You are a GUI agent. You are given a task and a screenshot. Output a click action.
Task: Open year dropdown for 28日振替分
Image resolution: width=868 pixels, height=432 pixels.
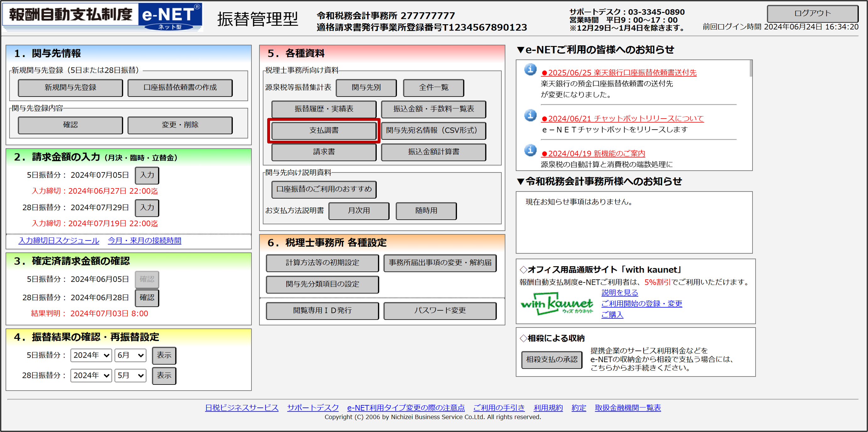[x=91, y=375]
